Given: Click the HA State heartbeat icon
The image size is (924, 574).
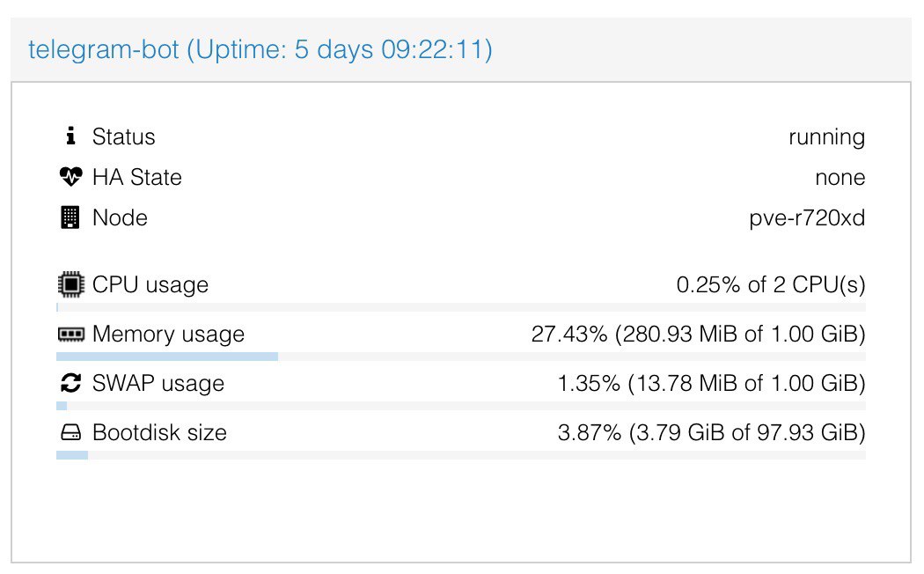Looking at the screenshot, I should [70, 177].
